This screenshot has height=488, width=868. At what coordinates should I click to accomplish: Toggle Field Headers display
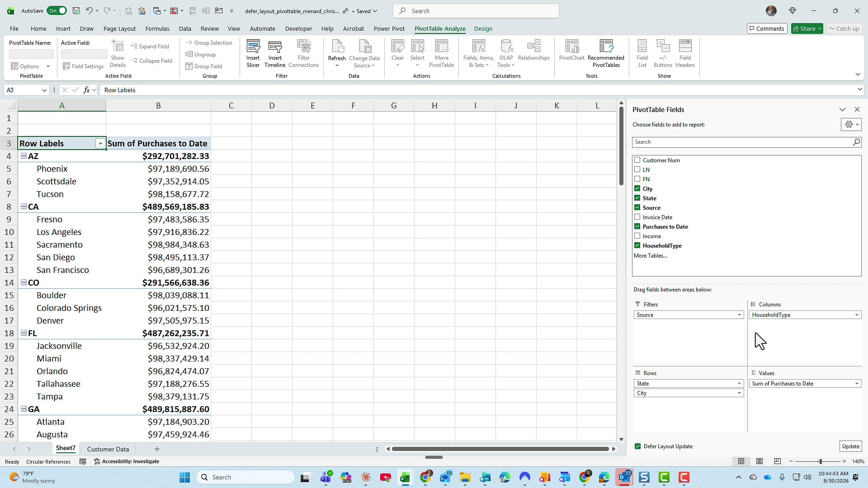point(685,53)
